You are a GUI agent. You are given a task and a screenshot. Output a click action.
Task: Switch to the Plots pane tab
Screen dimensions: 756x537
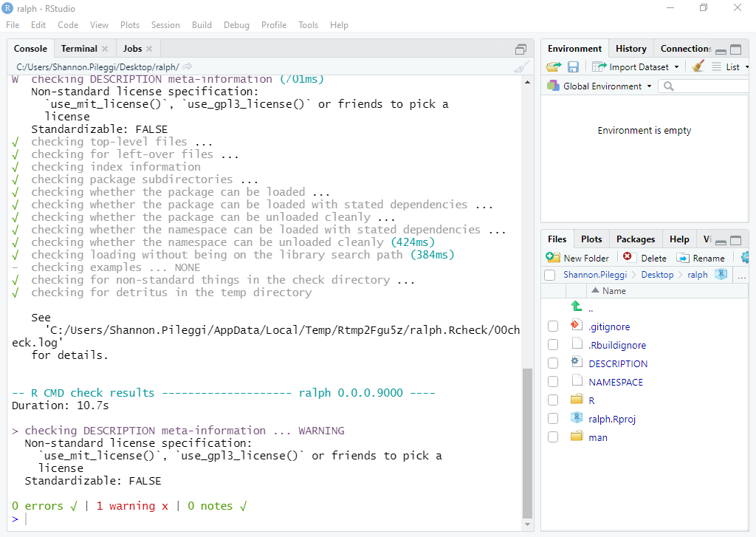coord(591,239)
